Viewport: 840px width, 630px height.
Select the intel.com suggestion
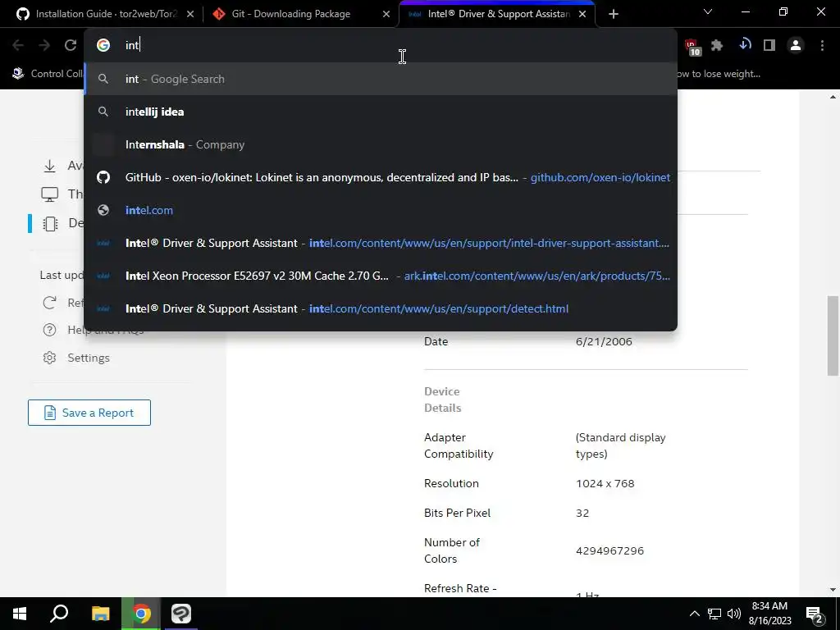click(x=381, y=210)
